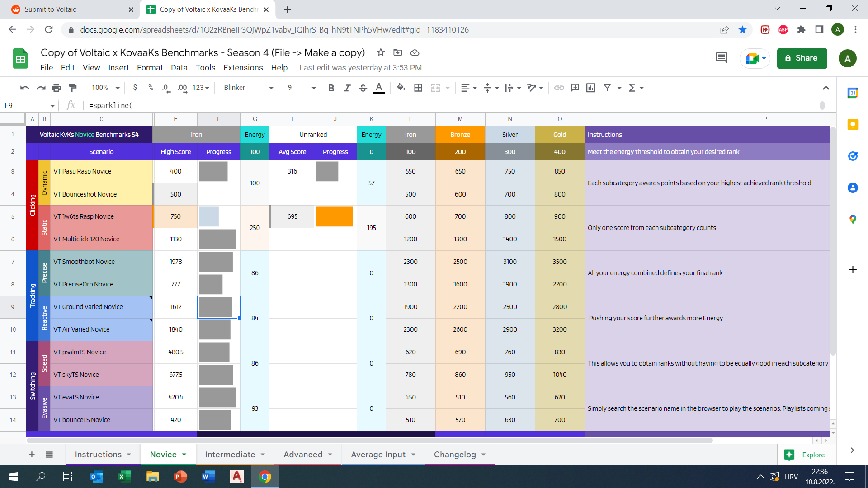
Task: Format as currency with dollar icon
Action: 135,88
